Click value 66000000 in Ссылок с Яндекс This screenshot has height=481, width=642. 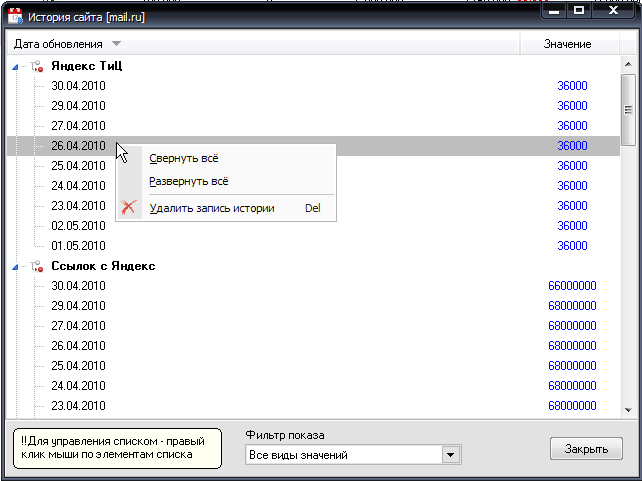[572, 286]
